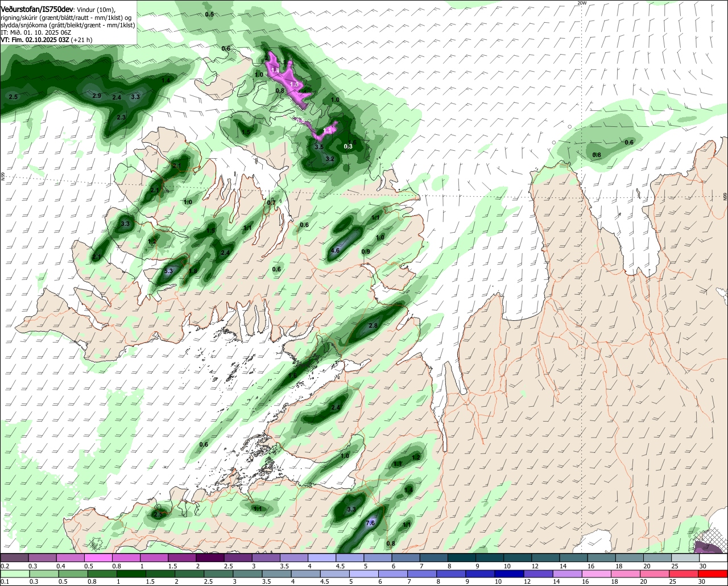Click the 2.3 precipitation value
Image resolution: width=728 pixels, height=586 pixels.
click(x=121, y=117)
